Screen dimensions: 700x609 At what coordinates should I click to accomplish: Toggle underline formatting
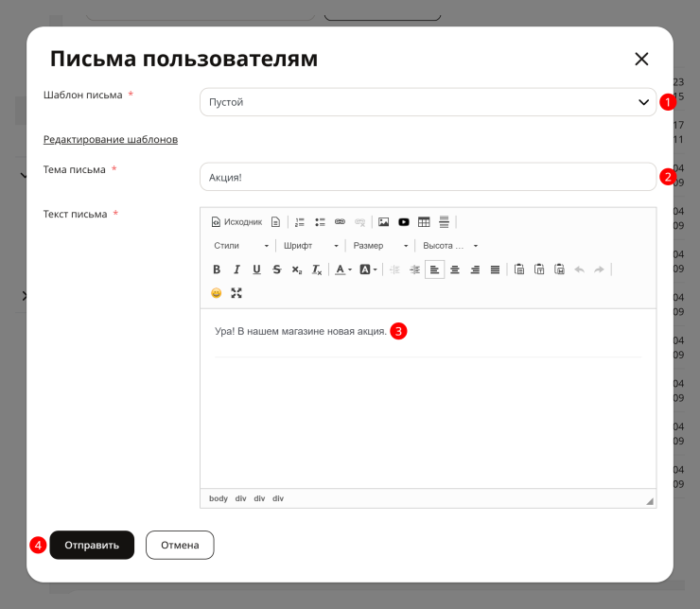256,270
